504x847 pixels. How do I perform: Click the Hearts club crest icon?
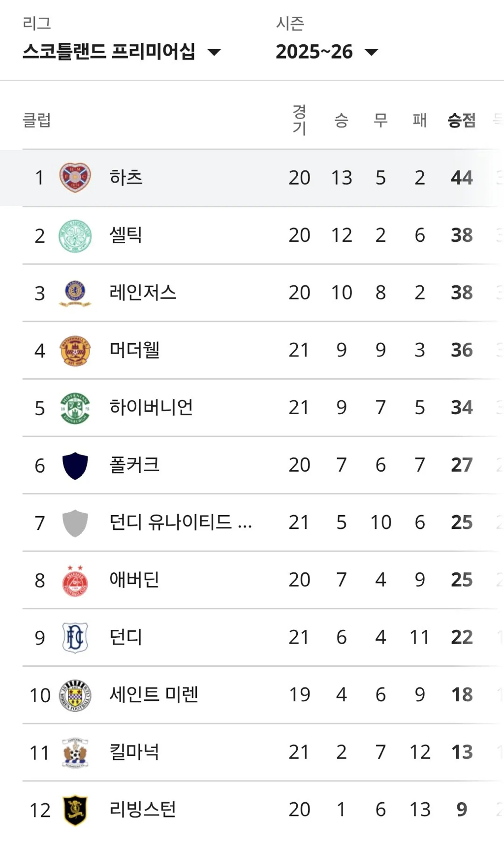[75, 178]
